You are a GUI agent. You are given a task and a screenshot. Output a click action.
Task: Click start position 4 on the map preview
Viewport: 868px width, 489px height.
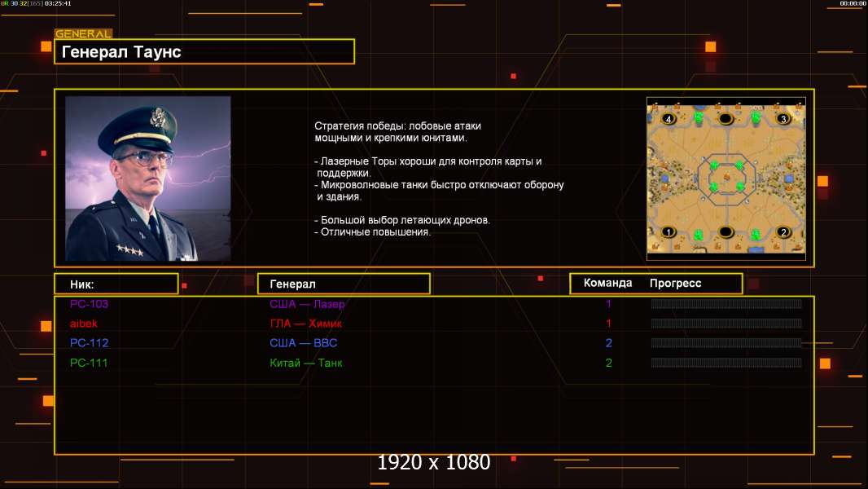(669, 118)
